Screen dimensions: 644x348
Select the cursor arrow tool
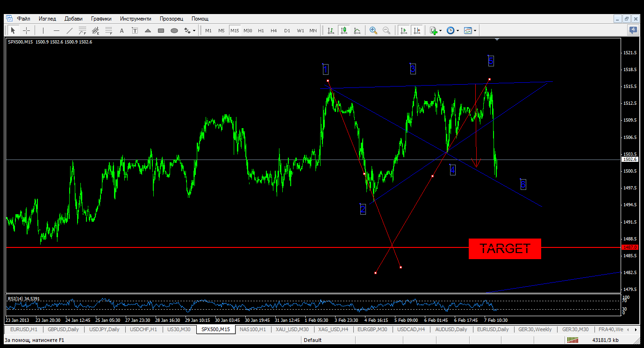coord(13,30)
